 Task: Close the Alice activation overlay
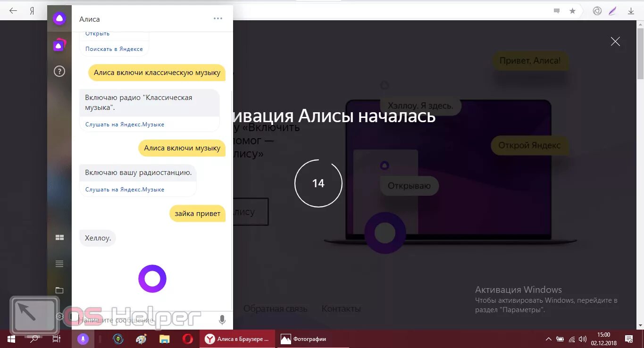coord(615,41)
